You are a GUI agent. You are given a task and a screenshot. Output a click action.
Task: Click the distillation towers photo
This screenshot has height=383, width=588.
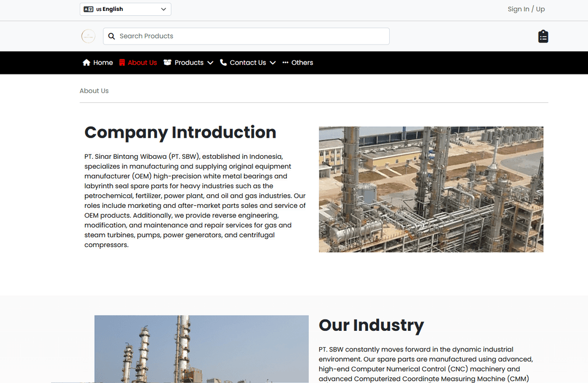[x=202, y=349]
